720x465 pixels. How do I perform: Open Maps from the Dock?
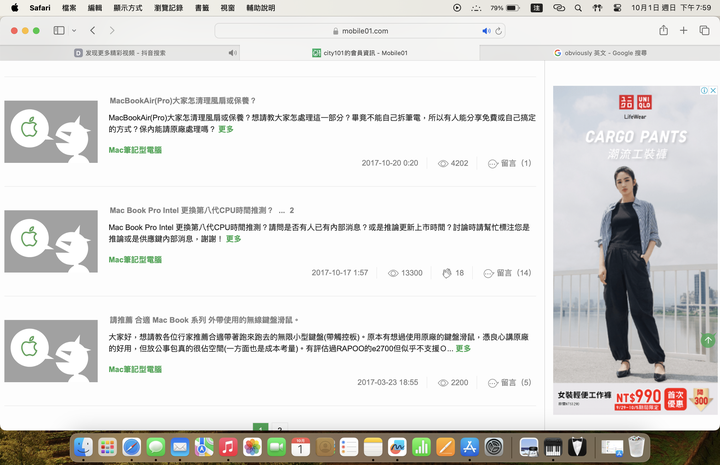click(x=204, y=447)
